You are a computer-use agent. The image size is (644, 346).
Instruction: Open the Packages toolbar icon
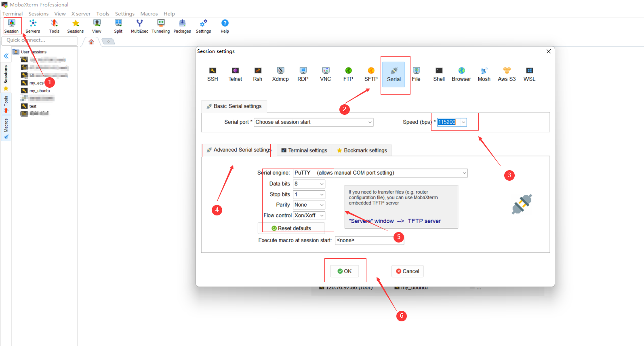182,26
